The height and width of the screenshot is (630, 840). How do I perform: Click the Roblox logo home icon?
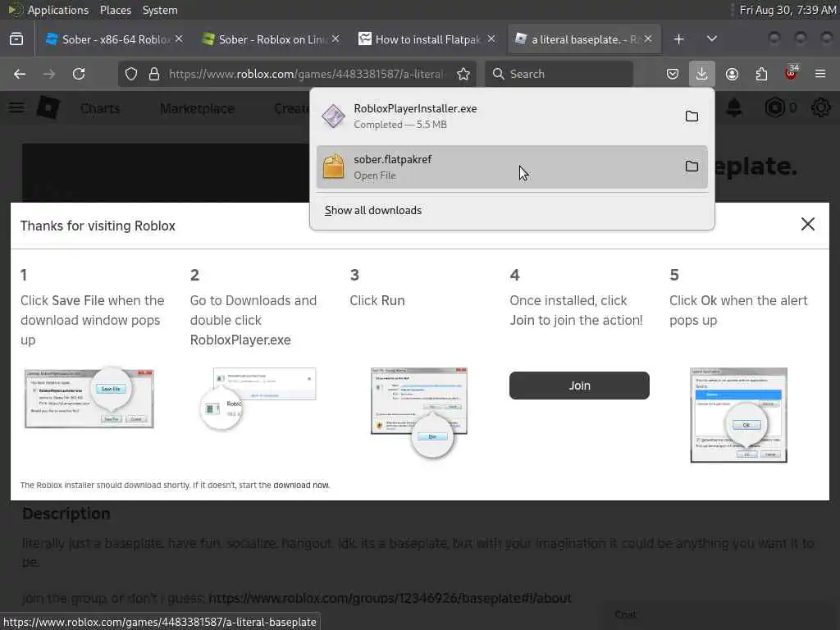(x=48, y=108)
